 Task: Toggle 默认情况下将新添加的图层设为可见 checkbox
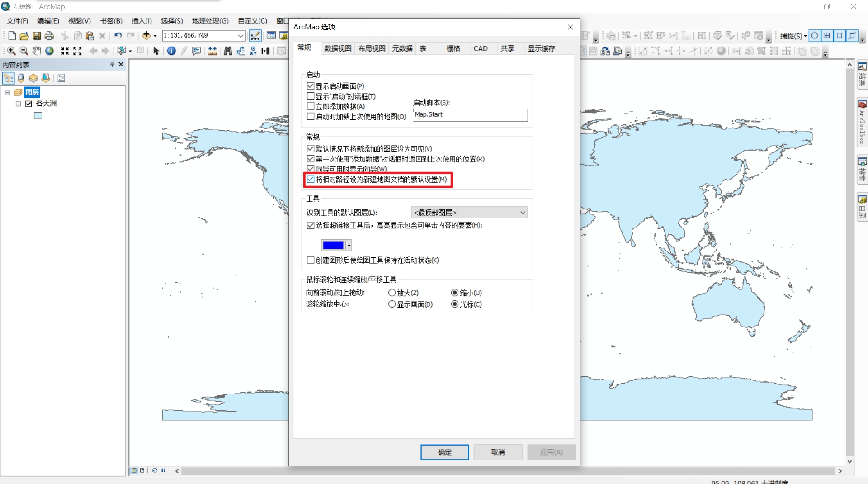click(x=310, y=149)
